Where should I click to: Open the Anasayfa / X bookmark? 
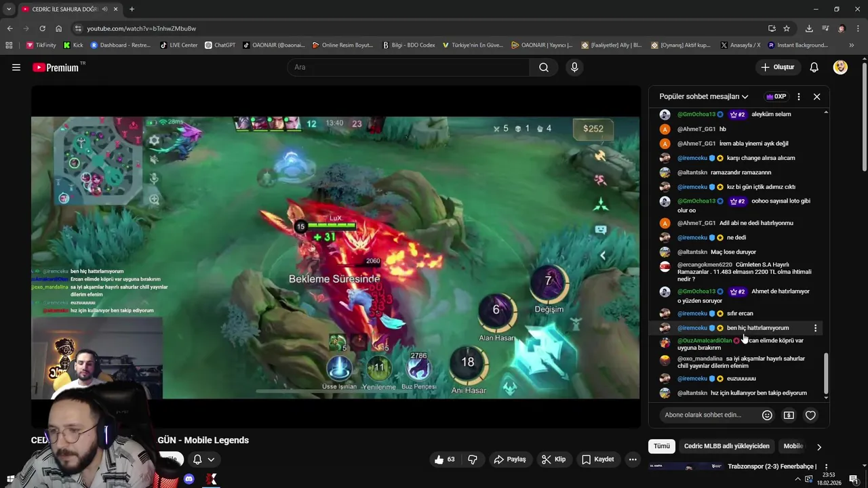tap(741, 45)
